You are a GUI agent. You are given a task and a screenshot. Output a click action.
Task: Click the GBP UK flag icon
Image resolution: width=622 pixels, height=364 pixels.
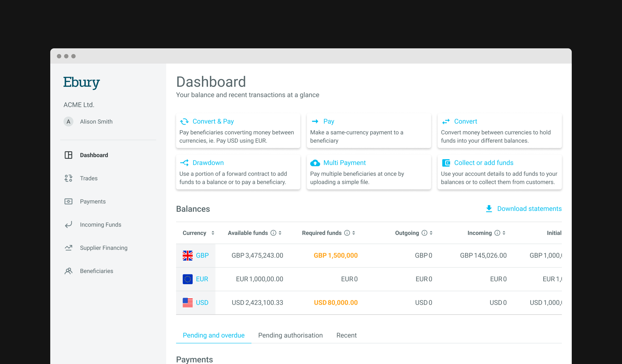(x=188, y=255)
